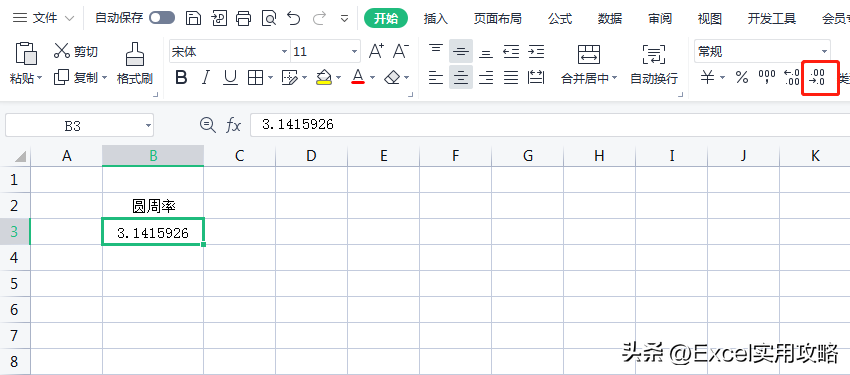Toggle Wrap Text (自动换行)

tap(654, 65)
